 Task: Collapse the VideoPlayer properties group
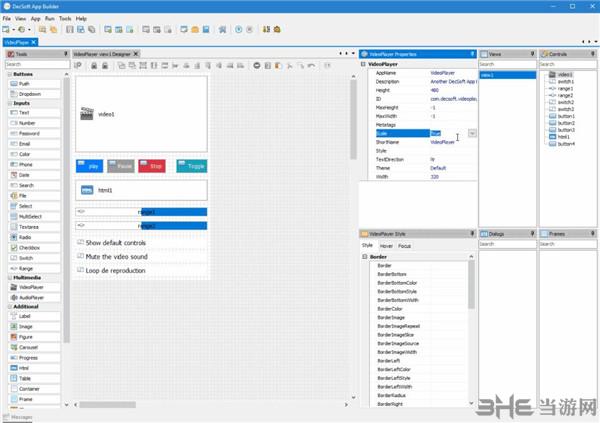pyautogui.click(x=363, y=64)
